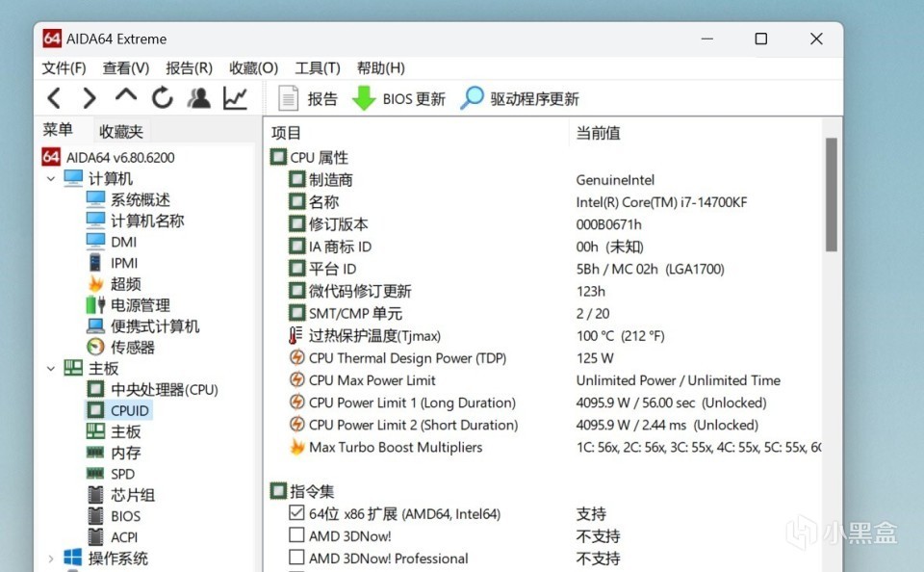The width and height of the screenshot is (924, 572).
Task: Click the value Intel(R) Core(TM) i7-14700KF
Action: click(x=661, y=202)
